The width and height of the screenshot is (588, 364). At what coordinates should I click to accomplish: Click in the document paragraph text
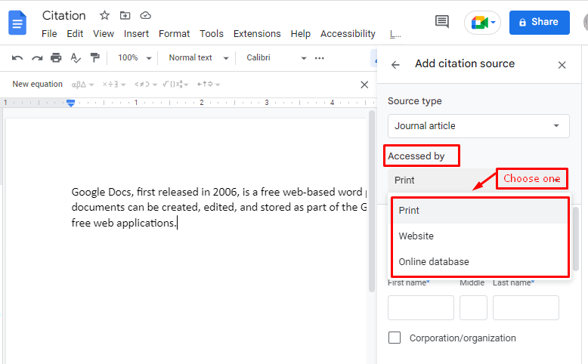(218, 208)
